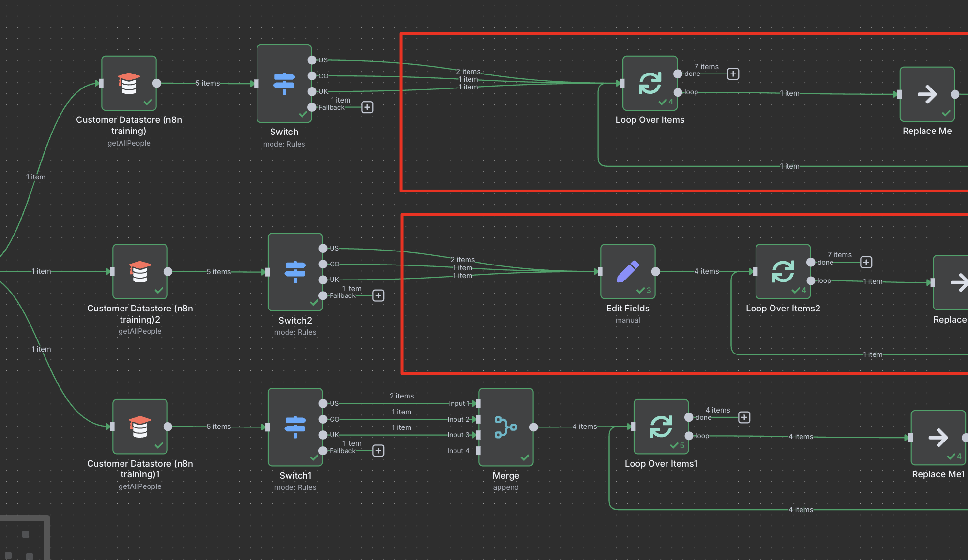Viewport: 968px width, 560px height.
Task: Open the Loop Over Items1 node
Action: [661, 427]
